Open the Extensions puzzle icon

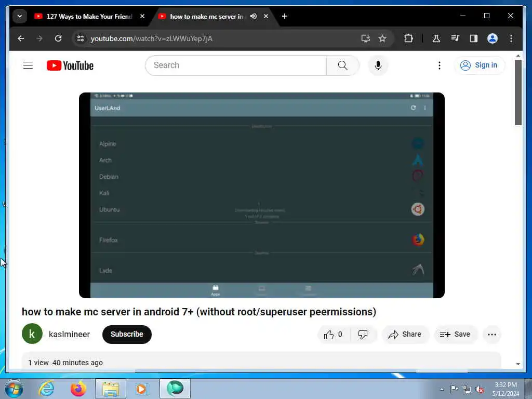[408, 38]
